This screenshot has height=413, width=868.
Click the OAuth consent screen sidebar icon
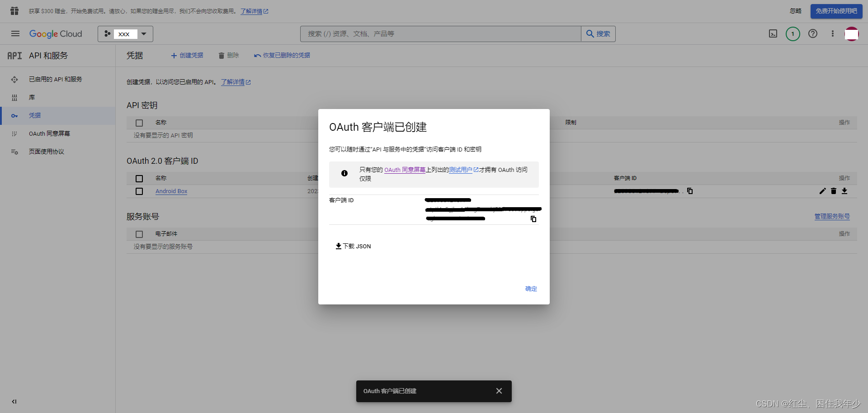click(14, 134)
